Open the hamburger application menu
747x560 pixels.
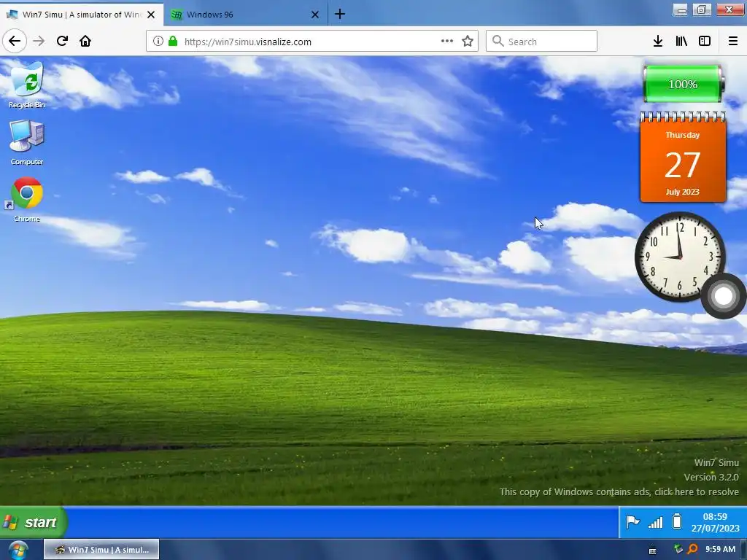pyautogui.click(x=733, y=41)
